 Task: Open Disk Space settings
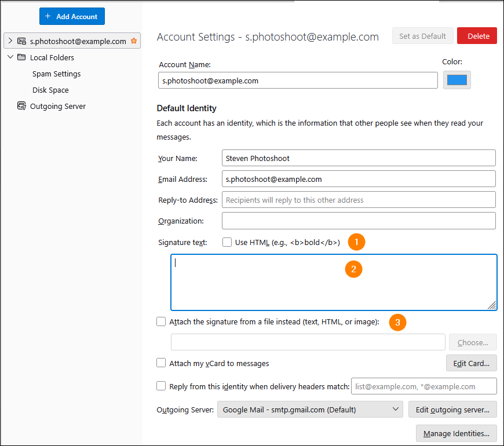click(x=50, y=90)
